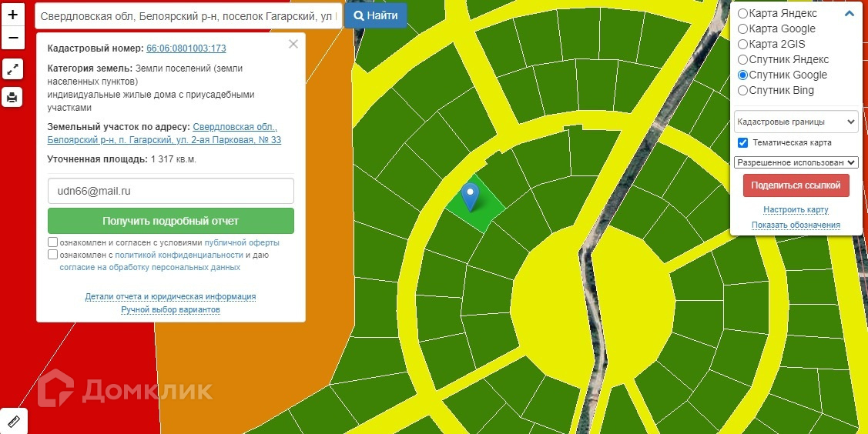The width and height of the screenshot is (868, 434).
Task: Open согласие на обработку персональных данных link
Action: [x=150, y=268]
